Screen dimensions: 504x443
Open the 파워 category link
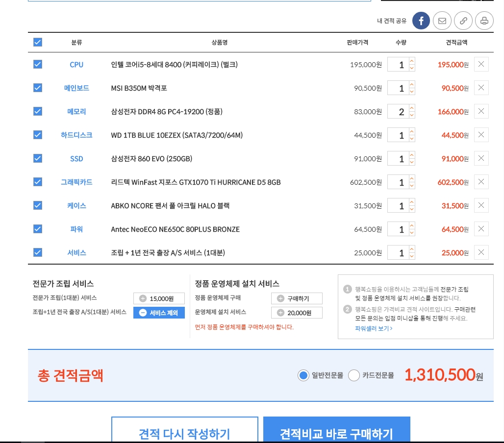tap(76, 229)
